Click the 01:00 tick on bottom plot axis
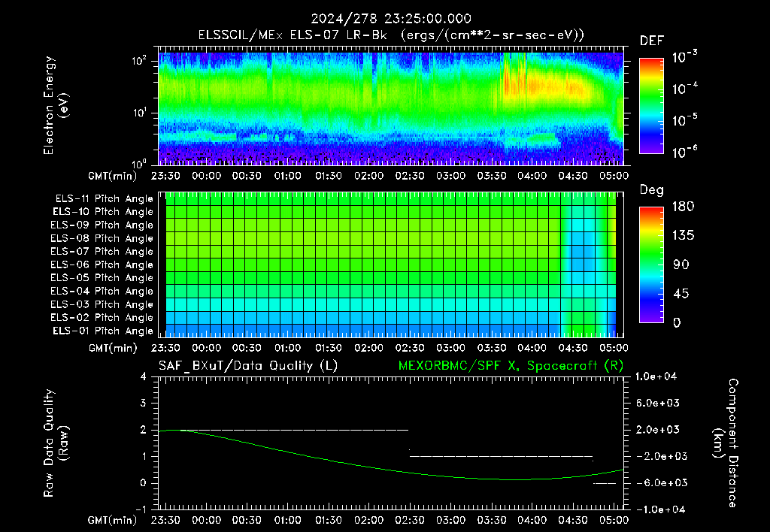Viewport: 770px width, 532px height. (288, 520)
